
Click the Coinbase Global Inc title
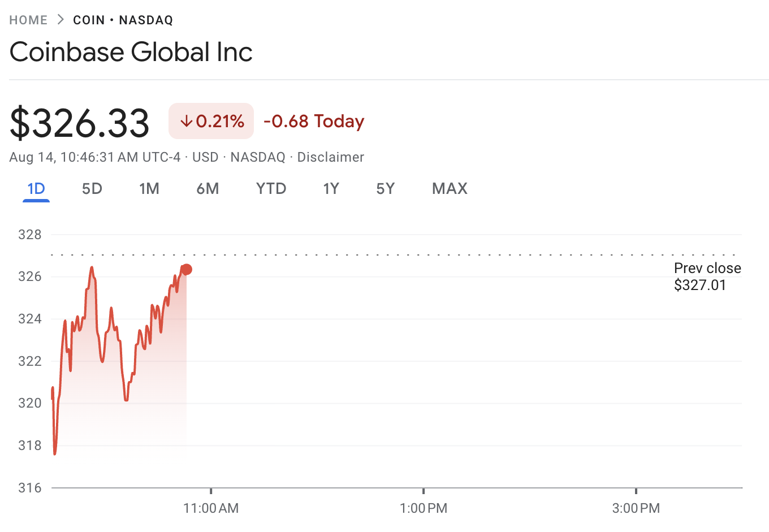tap(131, 52)
